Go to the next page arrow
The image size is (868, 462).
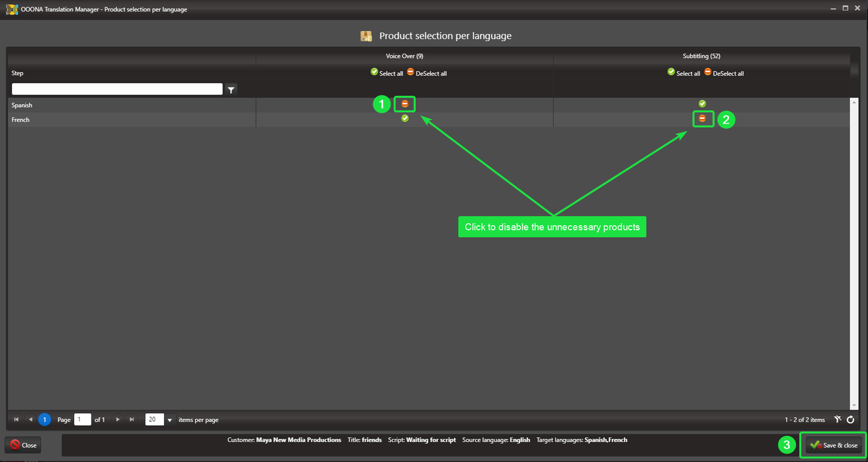(118, 420)
